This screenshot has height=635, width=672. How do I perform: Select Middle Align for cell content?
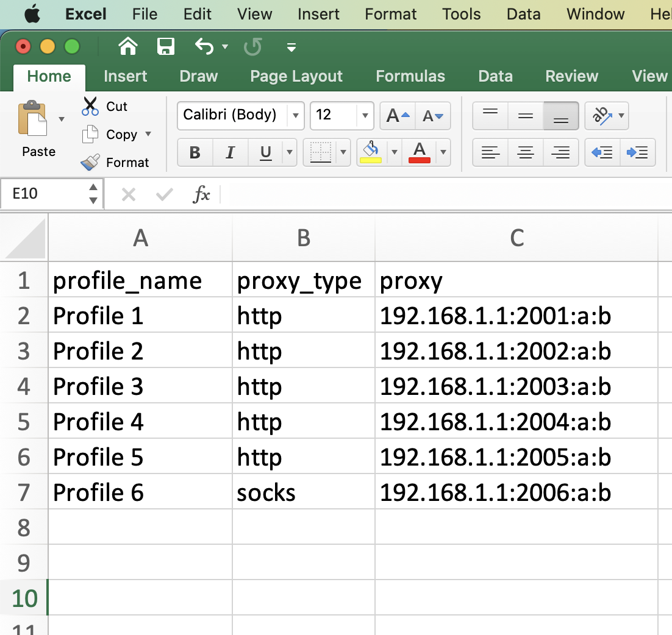coord(526,116)
